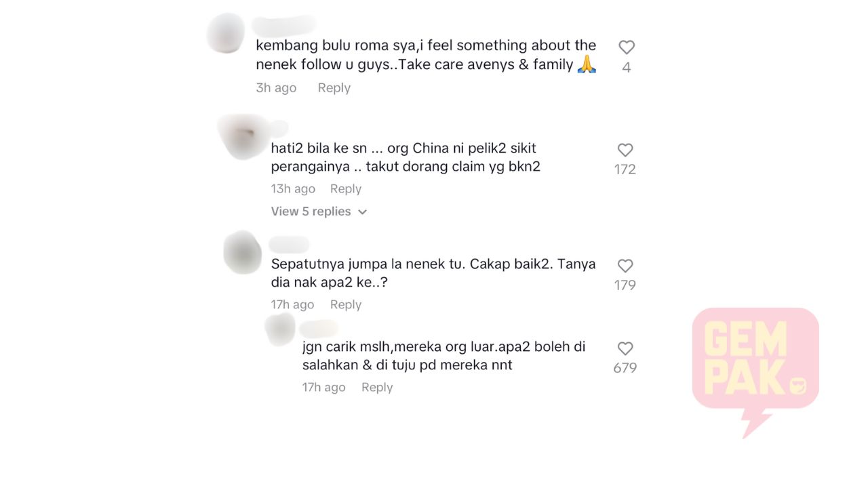Open blurred avatar of first commenter
Viewport: 868px width, 488px height.
coord(225,33)
